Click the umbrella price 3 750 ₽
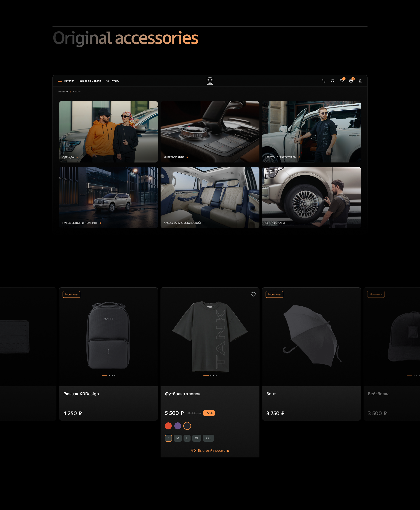Image resolution: width=420 pixels, height=510 pixels. coord(275,413)
